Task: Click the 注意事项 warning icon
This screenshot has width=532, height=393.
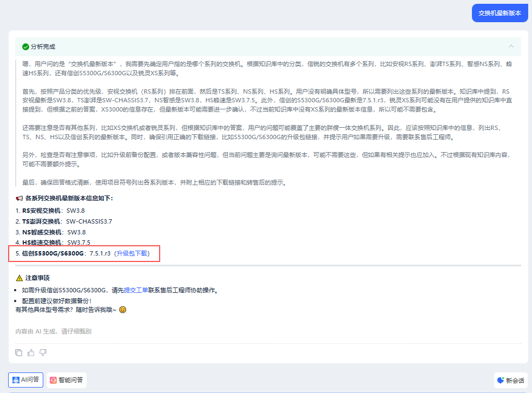Action: (x=19, y=278)
